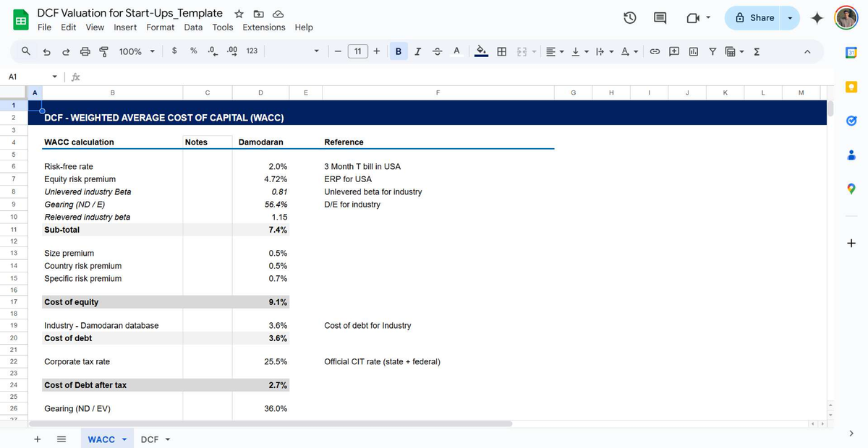
Task: Insert a comment from toolbar
Action: click(674, 51)
